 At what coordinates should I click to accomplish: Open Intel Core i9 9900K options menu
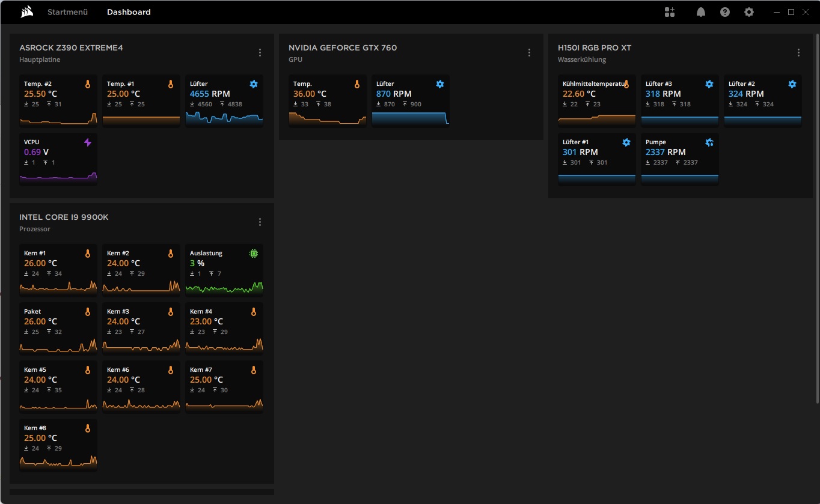260,222
